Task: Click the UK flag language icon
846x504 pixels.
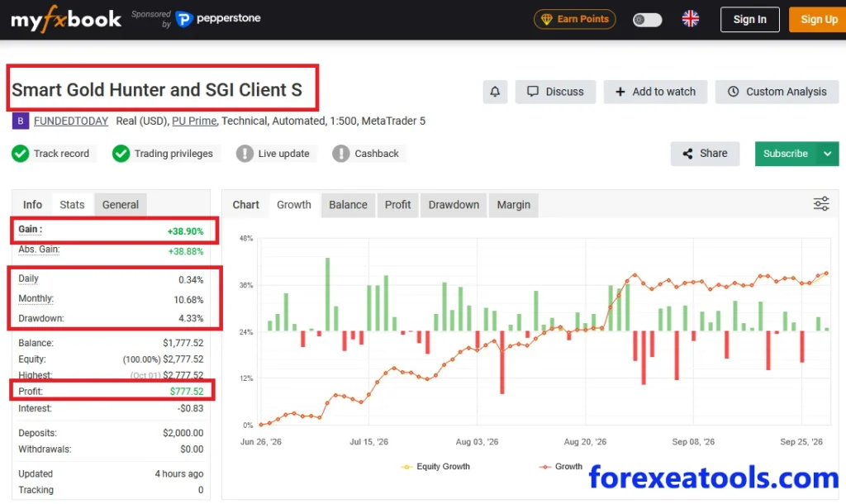Action: [x=690, y=19]
